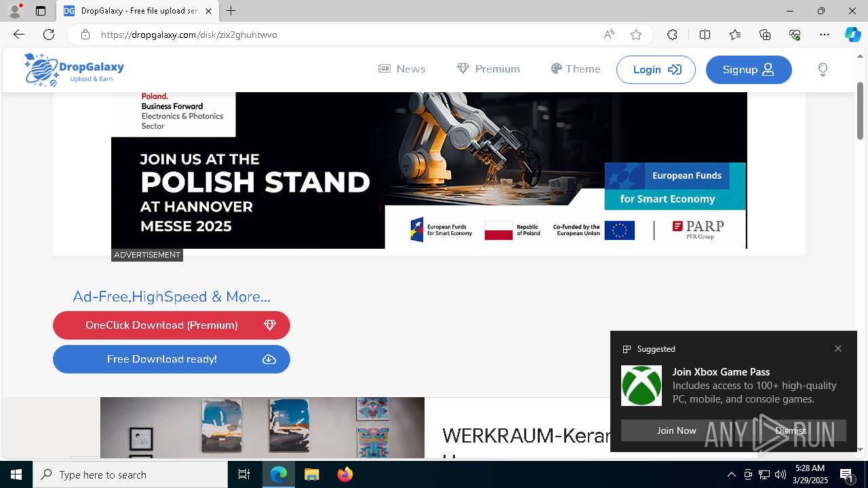
Task: Click the Xbox logo in notification
Action: [642, 386]
